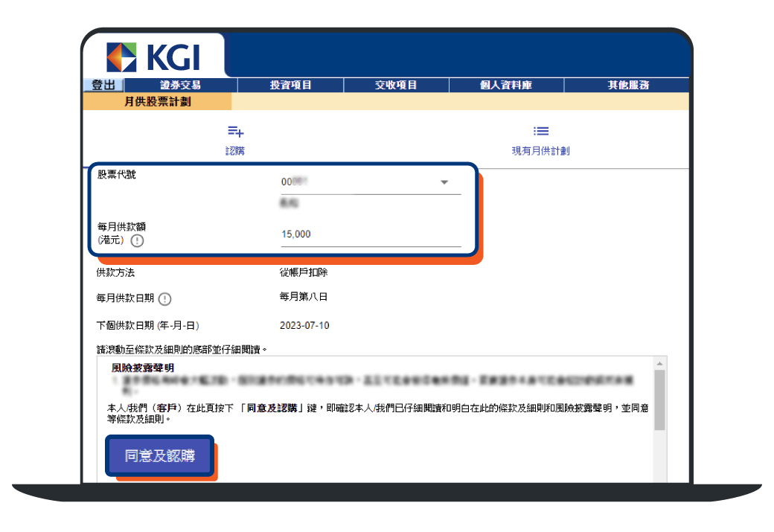Open the 證券交易 menu

click(x=181, y=85)
